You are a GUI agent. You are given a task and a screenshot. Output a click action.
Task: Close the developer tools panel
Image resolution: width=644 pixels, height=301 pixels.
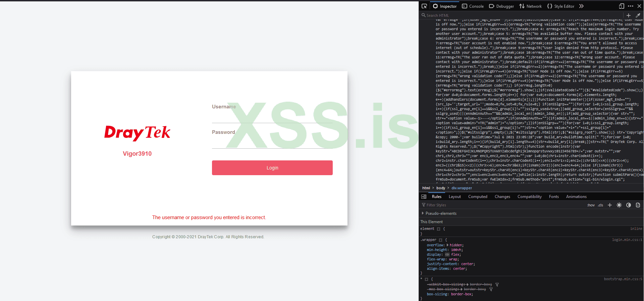point(639,6)
